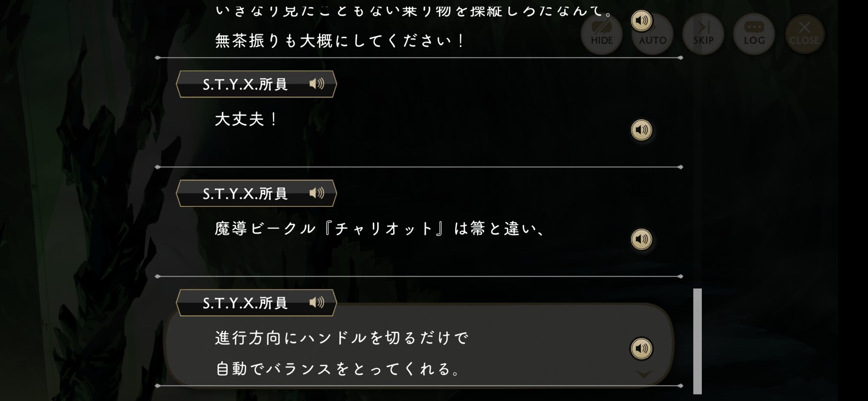The height and width of the screenshot is (401, 868).
Task: Click the first S.T.Y.X.所員 name label
Action: (x=245, y=84)
